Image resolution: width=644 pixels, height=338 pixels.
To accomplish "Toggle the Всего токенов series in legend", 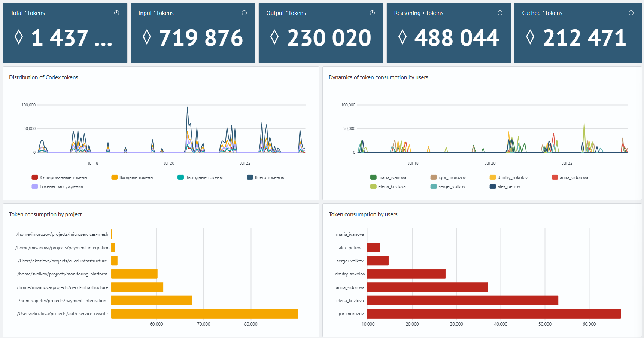I will coord(265,177).
